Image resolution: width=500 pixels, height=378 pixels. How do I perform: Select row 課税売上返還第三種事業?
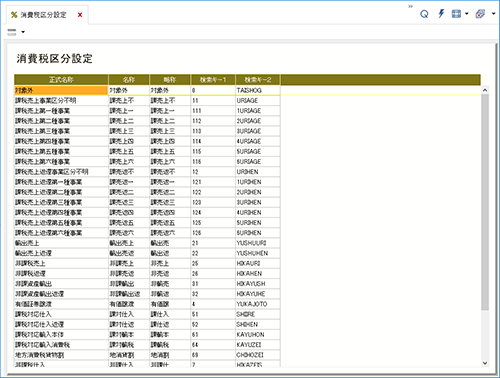tap(147, 202)
